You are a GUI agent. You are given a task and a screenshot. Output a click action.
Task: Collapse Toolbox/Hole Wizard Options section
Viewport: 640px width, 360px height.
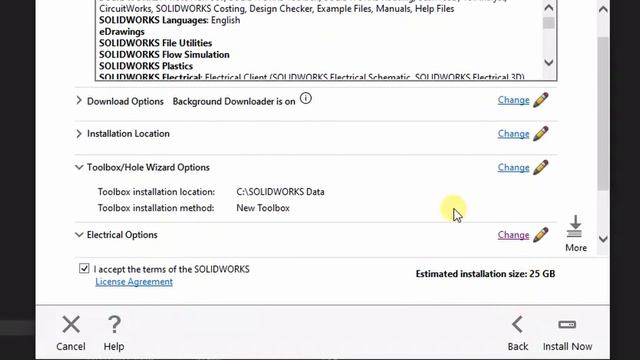coord(79,167)
